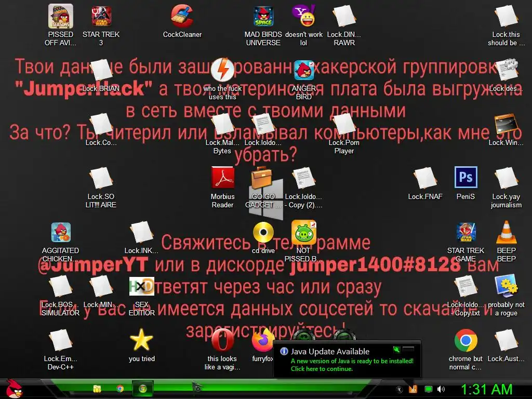Select the Lock.Win... file icon
532x399 pixels.
tap(506, 124)
